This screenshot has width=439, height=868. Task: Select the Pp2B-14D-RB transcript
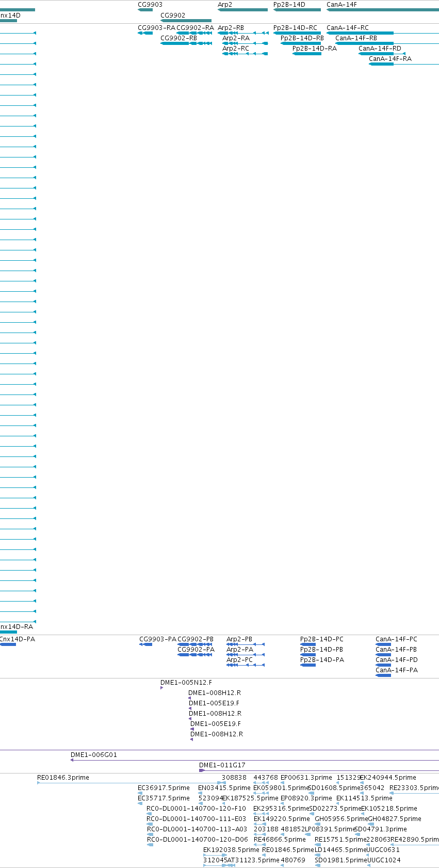(301, 43)
